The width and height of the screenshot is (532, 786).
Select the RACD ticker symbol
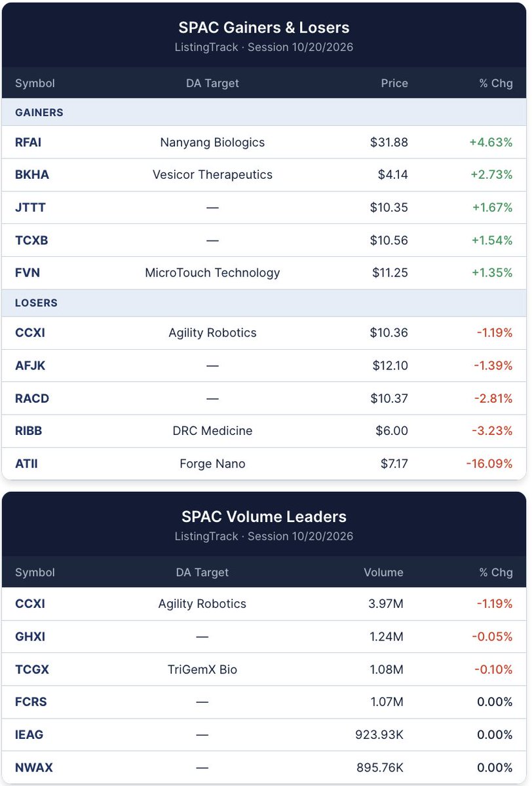[x=32, y=398]
